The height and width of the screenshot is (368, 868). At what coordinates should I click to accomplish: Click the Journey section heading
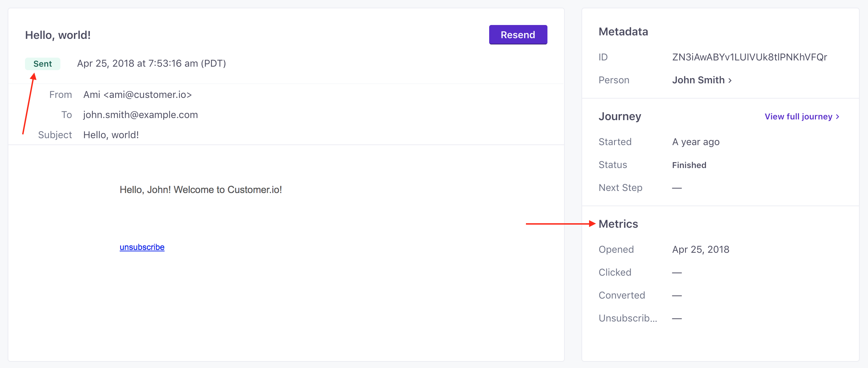click(620, 116)
